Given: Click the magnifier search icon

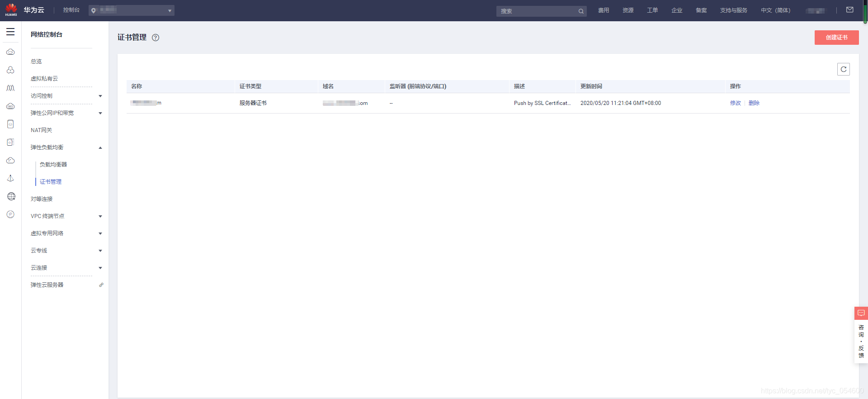Looking at the screenshot, I should [x=581, y=11].
